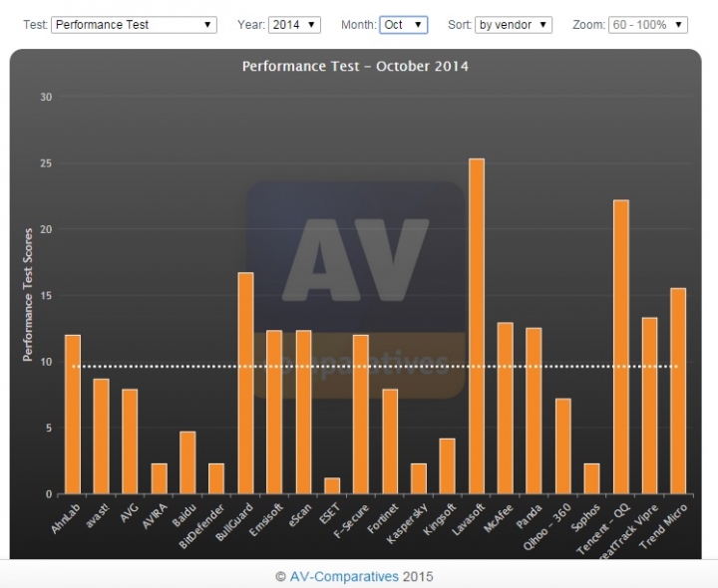
Task: Click the Y-axis value 30
Action: [46, 97]
